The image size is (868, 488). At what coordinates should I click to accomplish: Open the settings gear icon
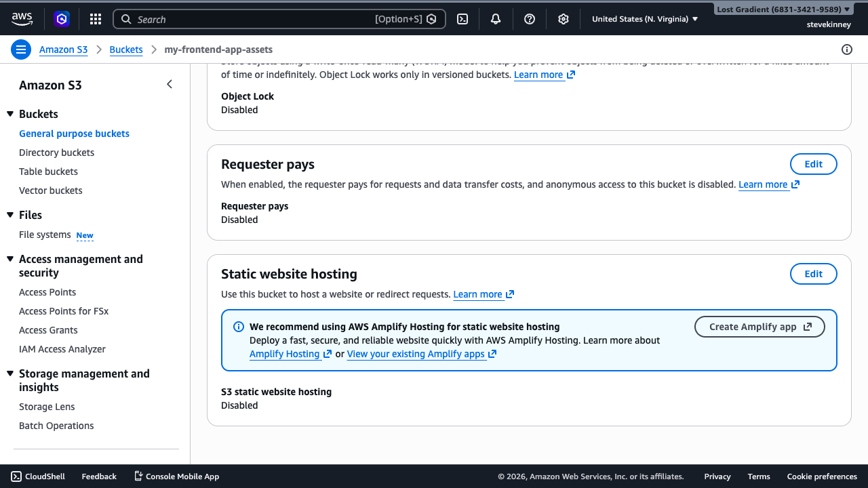point(564,19)
